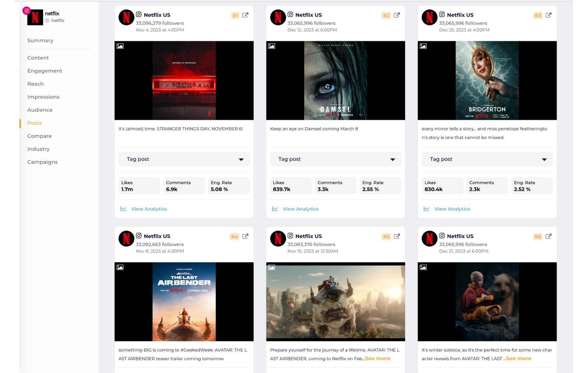
Task: Open post #2 in external link icon
Action: (397, 15)
